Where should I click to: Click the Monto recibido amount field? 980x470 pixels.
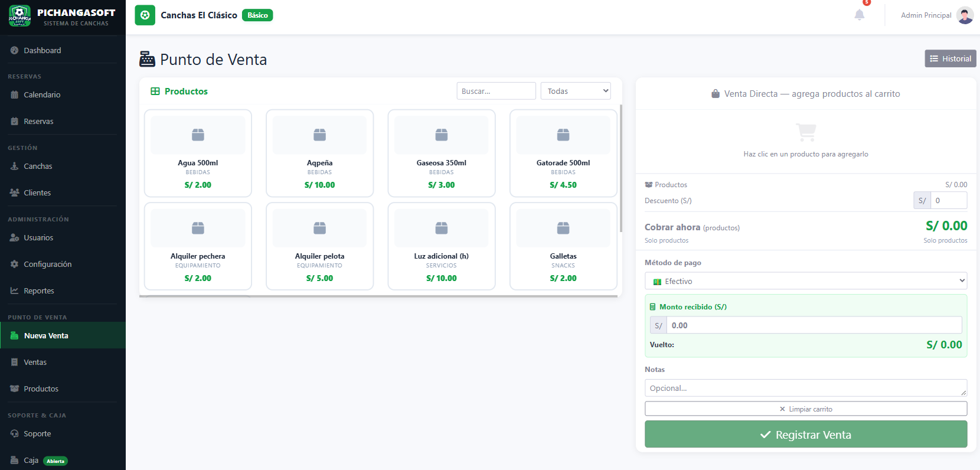pos(814,325)
